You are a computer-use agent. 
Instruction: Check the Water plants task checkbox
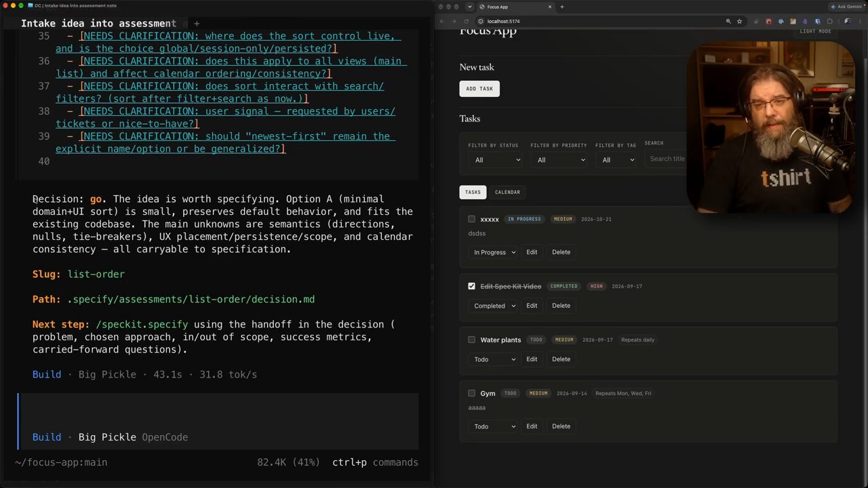(x=471, y=340)
